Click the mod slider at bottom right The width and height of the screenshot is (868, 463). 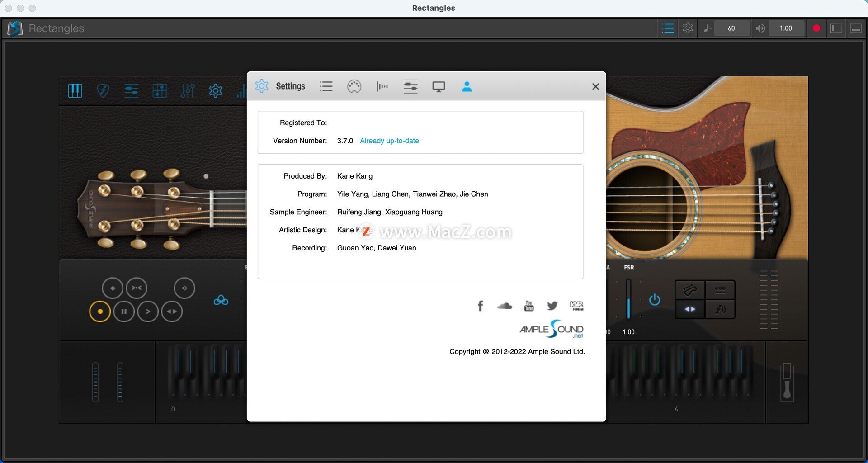[x=787, y=382]
